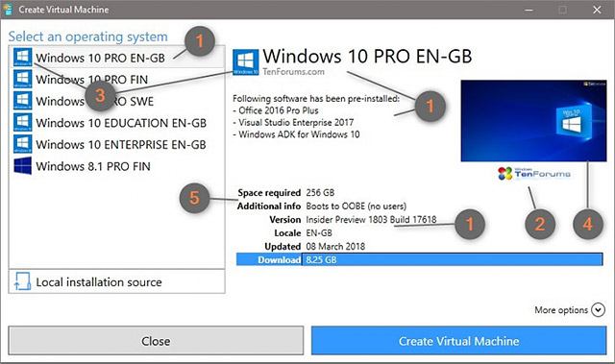Click the 'Office 2016 Pro Plus' line
The width and height of the screenshot is (615, 364).
tap(276, 110)
